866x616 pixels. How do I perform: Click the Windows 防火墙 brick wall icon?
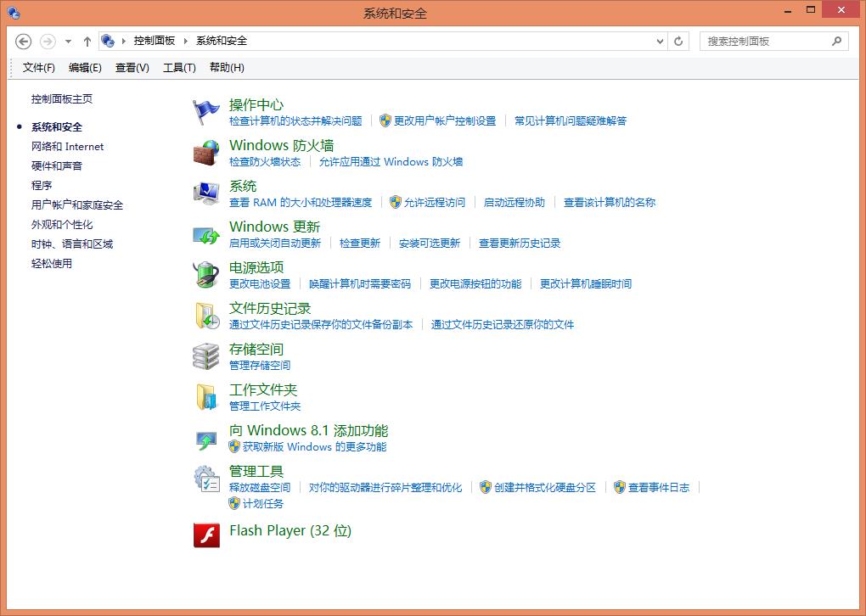(205, 152)
